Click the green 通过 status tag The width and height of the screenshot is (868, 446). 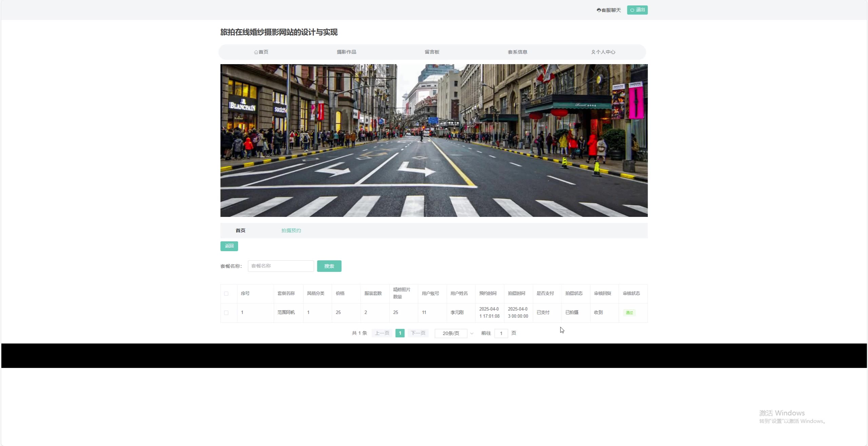pyautogui.click(x=629, y=313)
